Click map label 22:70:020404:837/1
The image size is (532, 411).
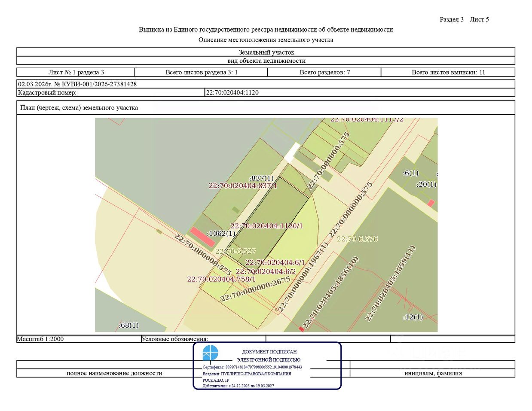(x=243, y=186)
